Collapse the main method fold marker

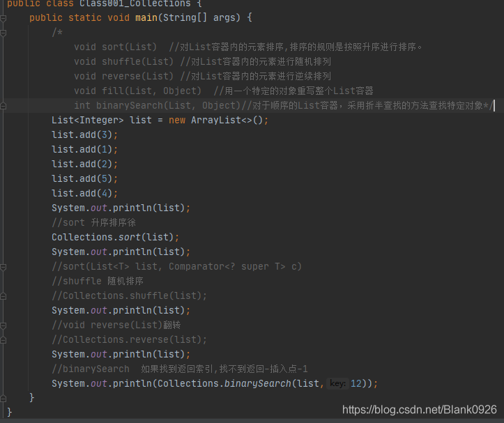[3, 18]
